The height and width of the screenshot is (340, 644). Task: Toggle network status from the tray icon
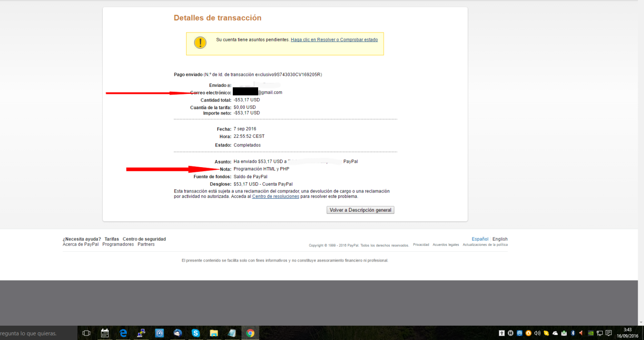point(600,333)
